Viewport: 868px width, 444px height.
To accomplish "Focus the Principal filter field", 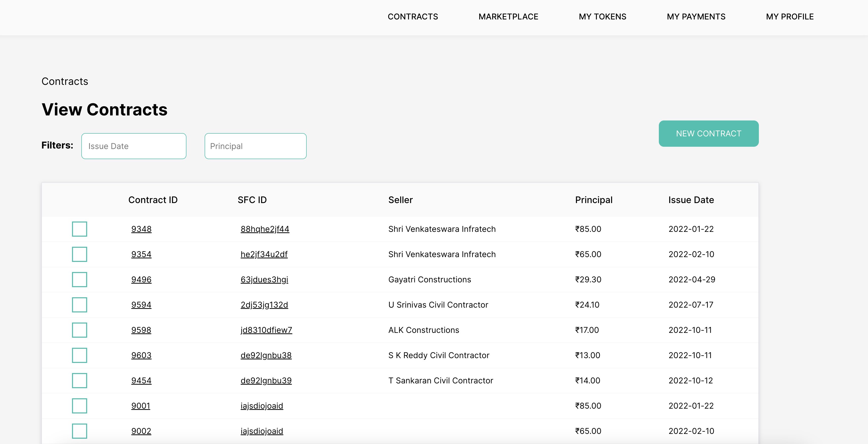I will click(x=255, y=146).
